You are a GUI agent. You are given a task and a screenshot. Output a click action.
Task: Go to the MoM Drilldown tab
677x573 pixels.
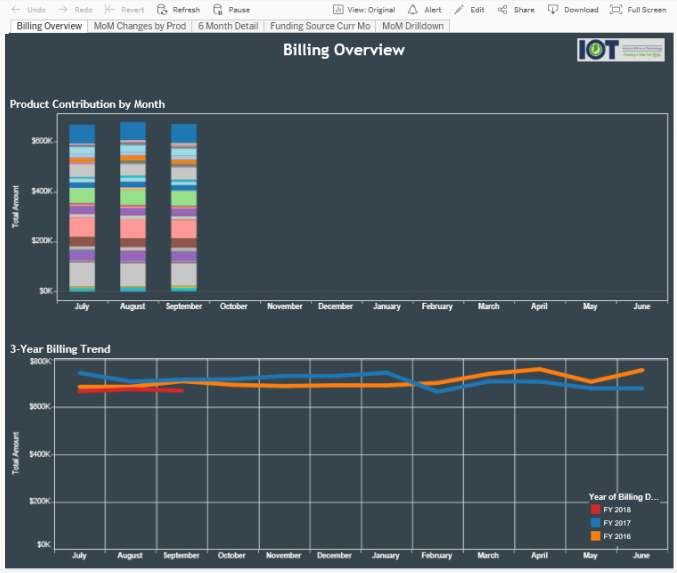(x=414, y=26)
